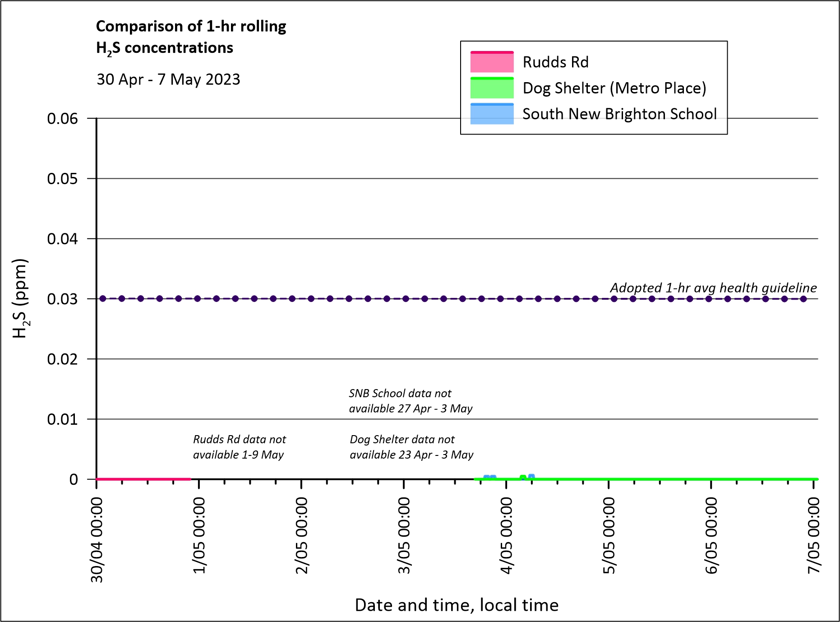Screen dimensions: 840x622
Task: Select the 'Rudds Rd' legend label
Action: [555, 62]
